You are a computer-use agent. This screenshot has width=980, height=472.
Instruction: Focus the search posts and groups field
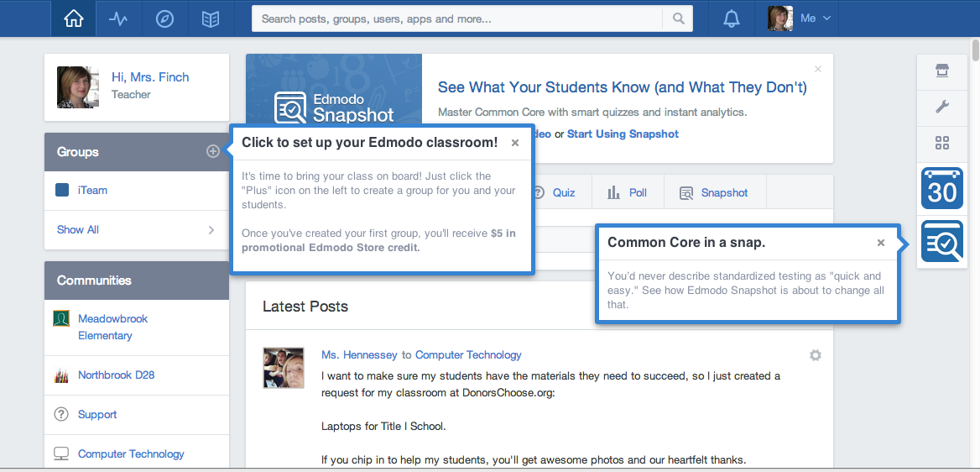[x=457, y=18]
